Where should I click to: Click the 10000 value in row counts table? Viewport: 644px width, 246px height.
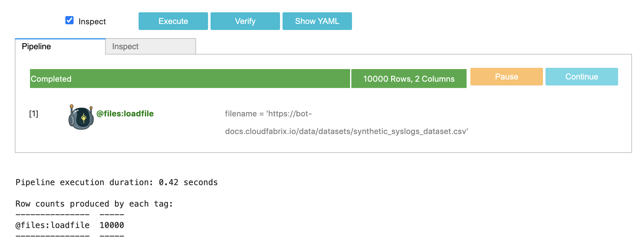coord(112,225)
